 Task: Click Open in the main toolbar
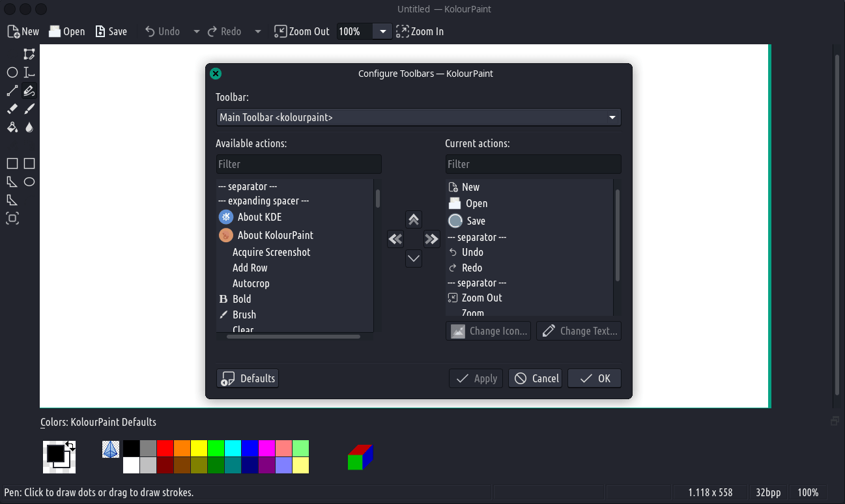pos(66,31)
